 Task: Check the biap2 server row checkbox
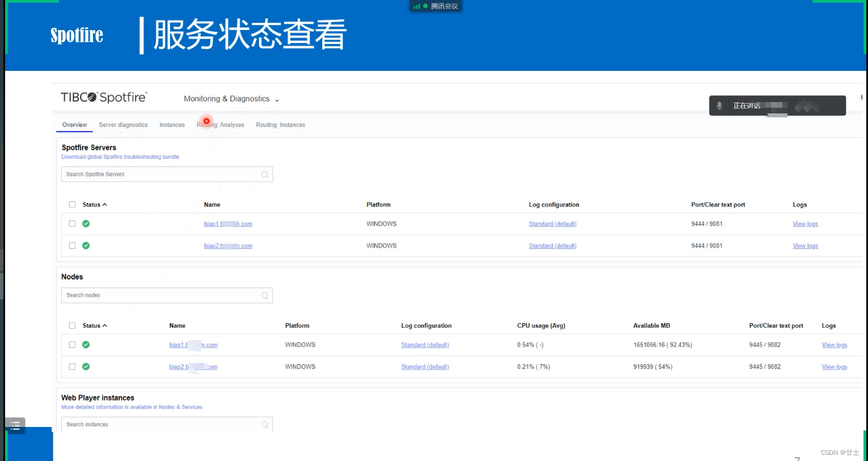point(72,246)
